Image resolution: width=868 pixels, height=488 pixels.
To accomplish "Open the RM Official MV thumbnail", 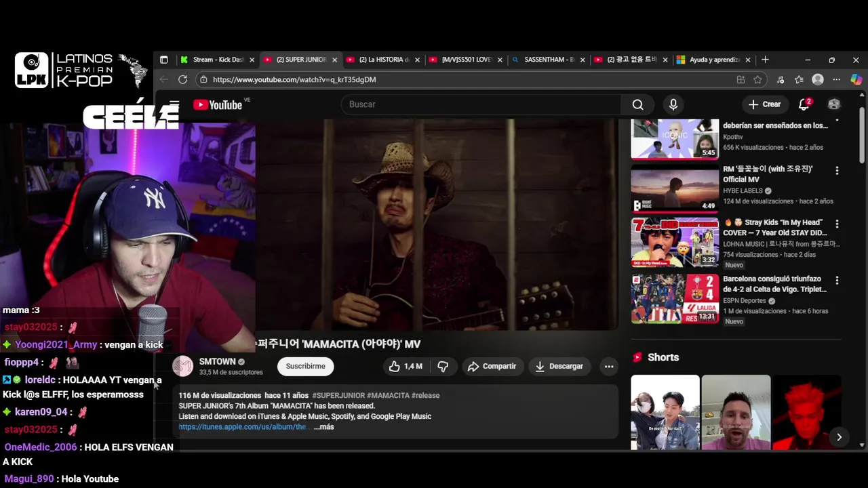I will [x=675, y=188].
